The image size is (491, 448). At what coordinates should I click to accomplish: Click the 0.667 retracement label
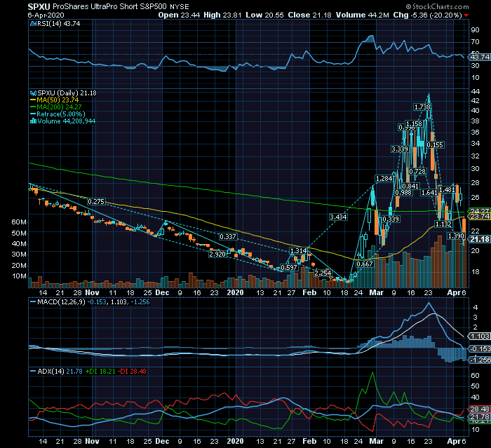point(365,264)
